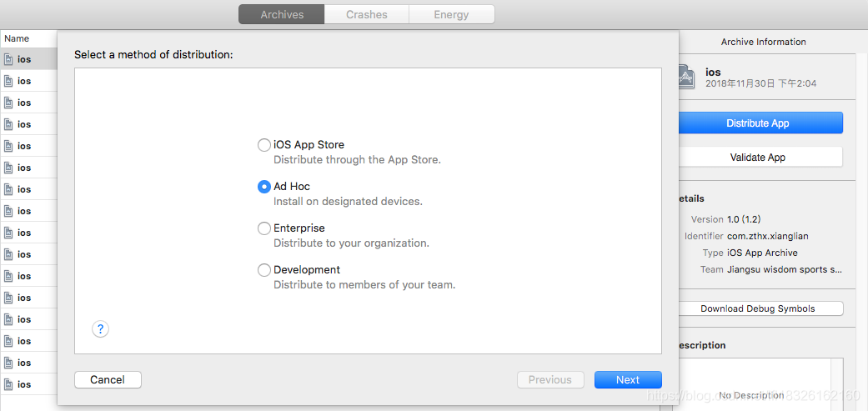Click 'Distribute through the App Store.' text
This screenshot has width=868, height=411.
(x=357, y=160)
